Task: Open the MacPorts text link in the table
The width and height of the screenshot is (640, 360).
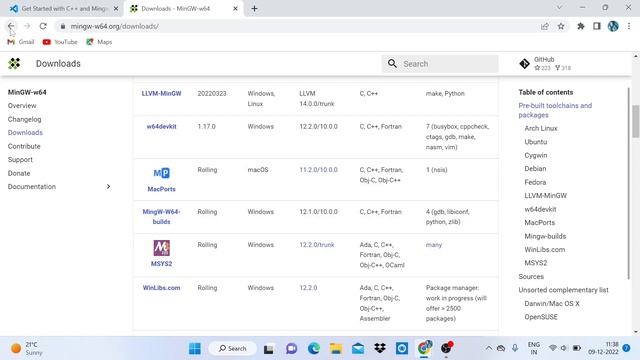Action: (x=161, y=189)
